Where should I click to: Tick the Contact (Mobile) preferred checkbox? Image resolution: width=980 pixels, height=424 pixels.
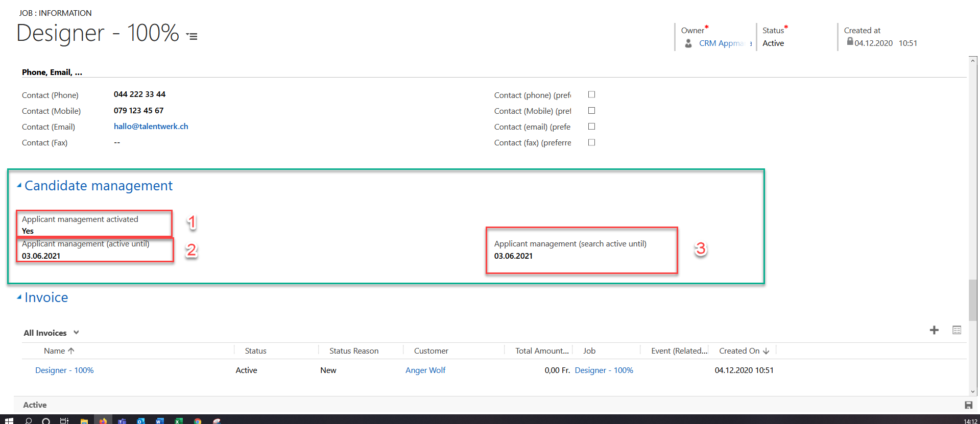(x=591, y=110)
